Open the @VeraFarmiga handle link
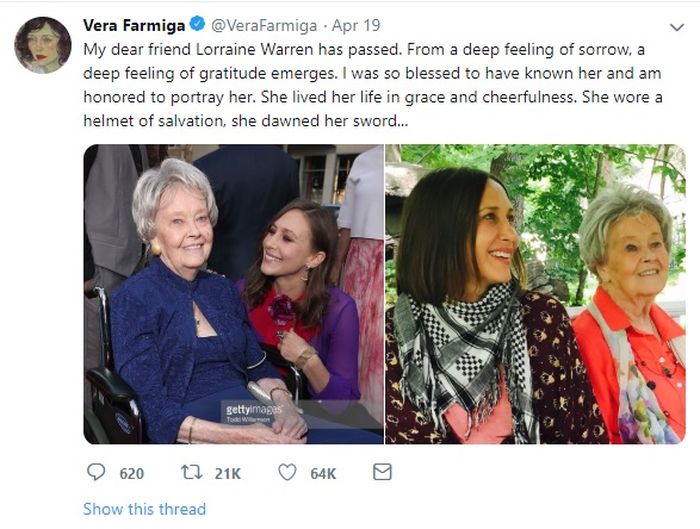The image size is (700, 529). tap(264, 24)
